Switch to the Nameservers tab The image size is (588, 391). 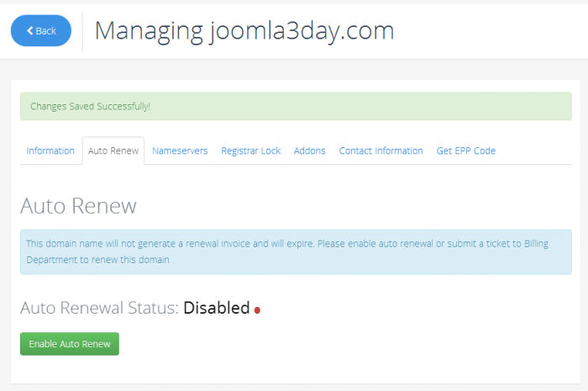180,151
